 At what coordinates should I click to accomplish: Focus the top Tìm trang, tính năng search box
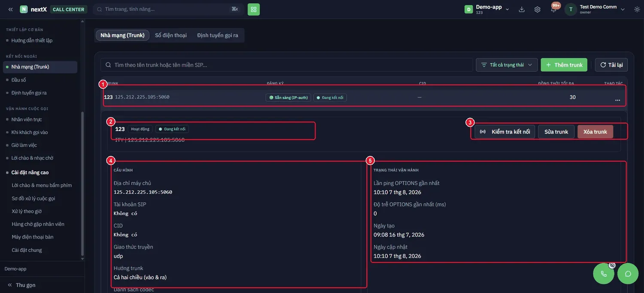pos(169,9)
